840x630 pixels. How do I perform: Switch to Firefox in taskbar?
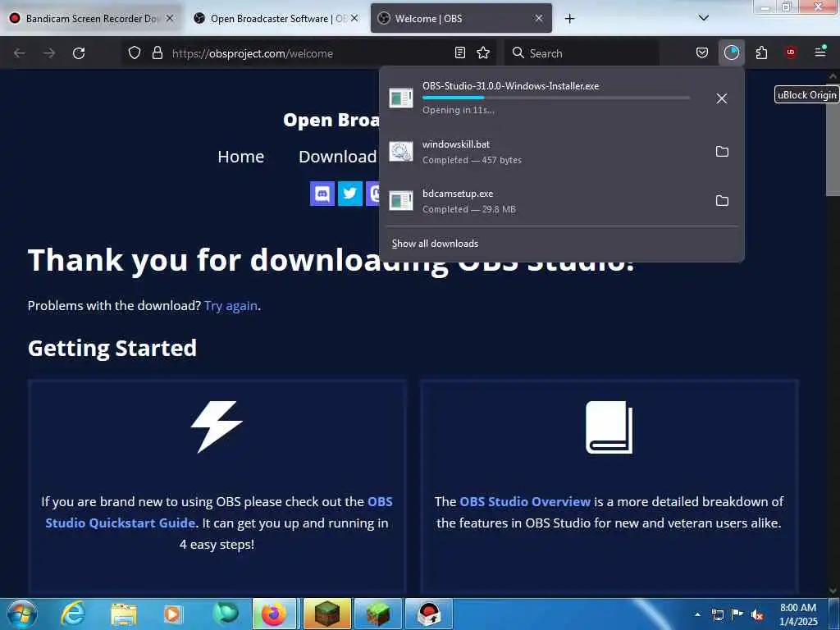click(274, 614)
